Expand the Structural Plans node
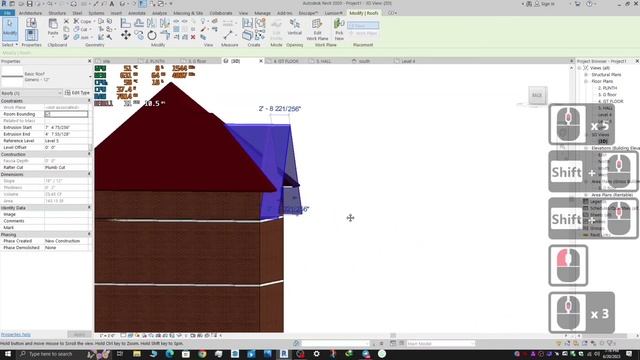 [x=586, y=75]
